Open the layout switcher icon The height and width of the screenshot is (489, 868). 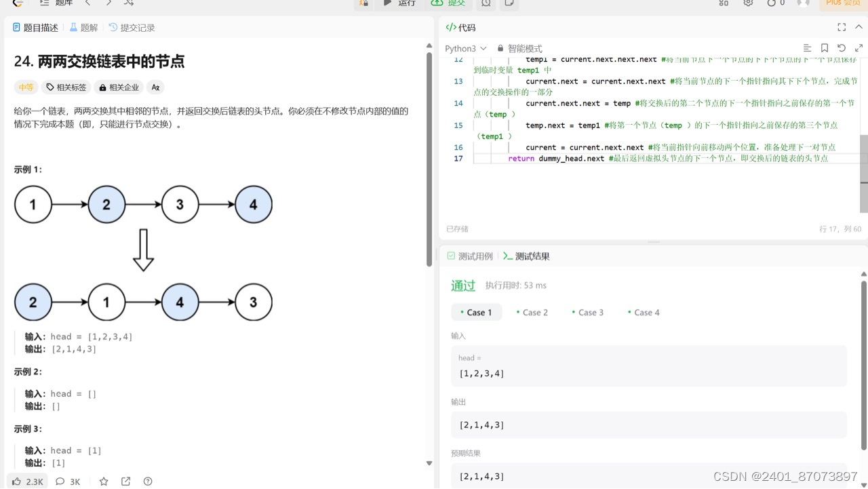(x=724, y=3)
